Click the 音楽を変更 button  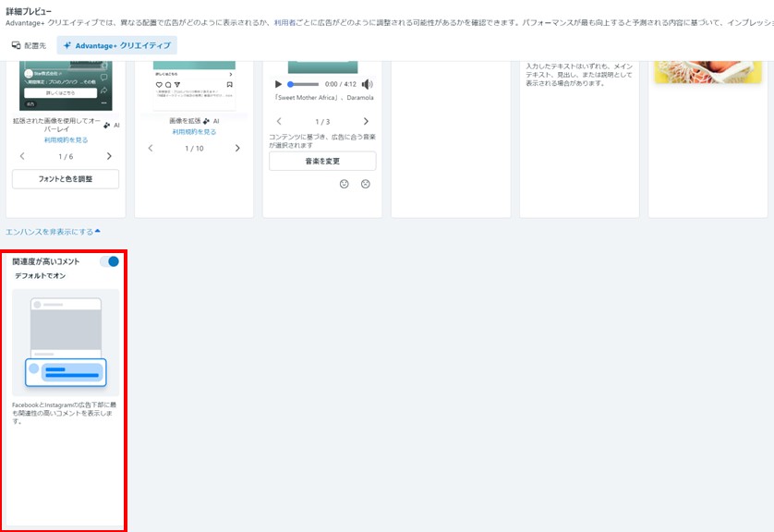click(x=322, y=162)
